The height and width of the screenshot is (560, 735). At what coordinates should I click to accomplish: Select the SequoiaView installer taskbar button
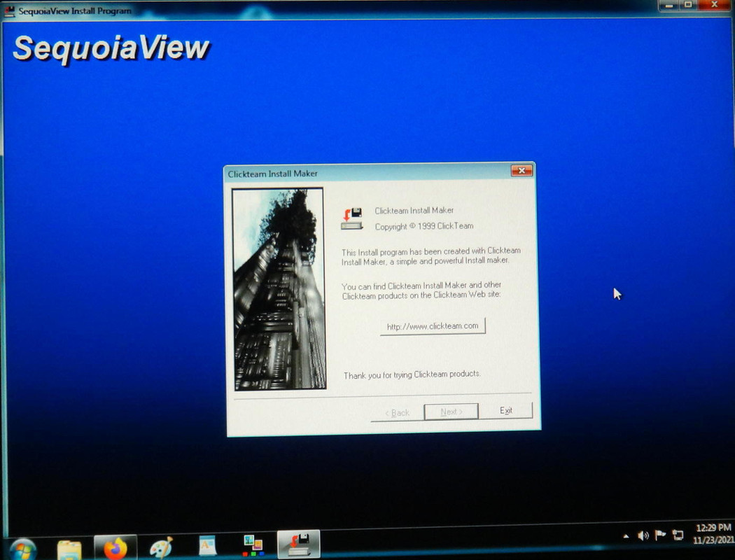tap(299, 544)
